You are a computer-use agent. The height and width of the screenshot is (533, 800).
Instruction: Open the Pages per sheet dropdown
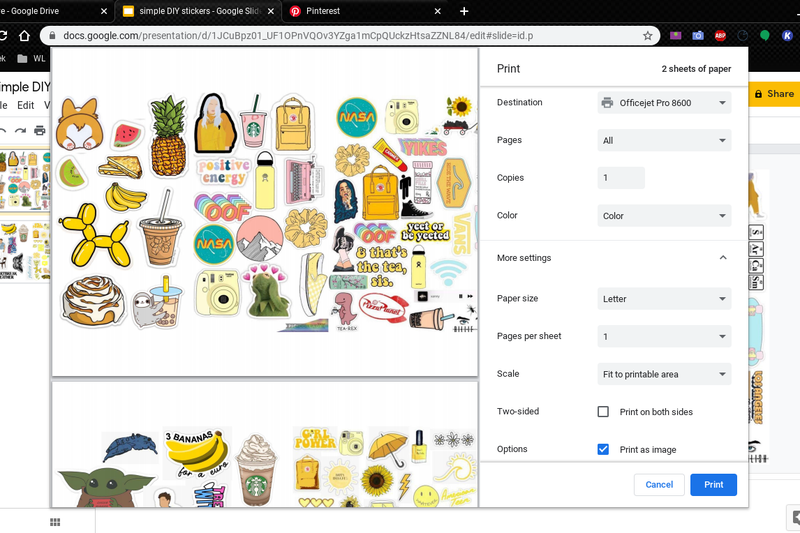664,337
